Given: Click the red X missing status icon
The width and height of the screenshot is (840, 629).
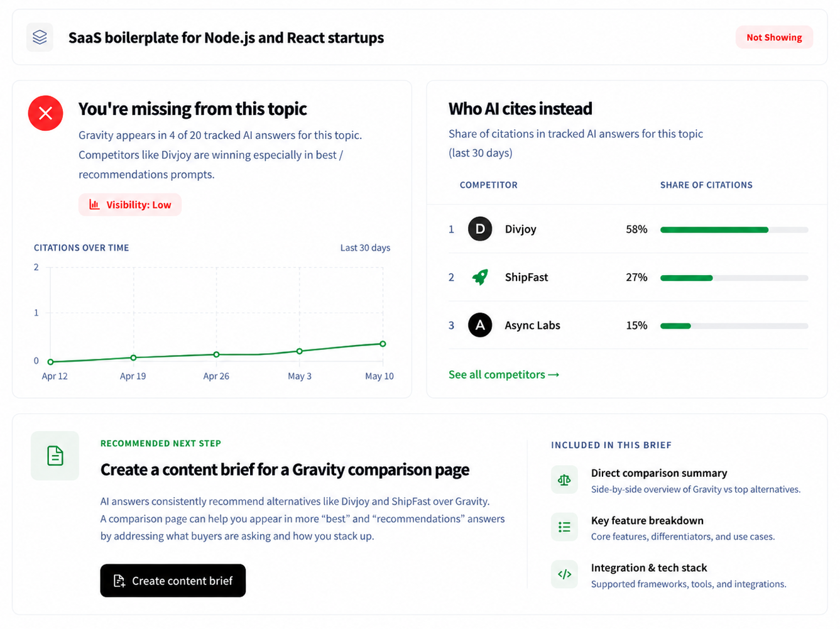Looking at the screenshot, I should coord(45,113).
